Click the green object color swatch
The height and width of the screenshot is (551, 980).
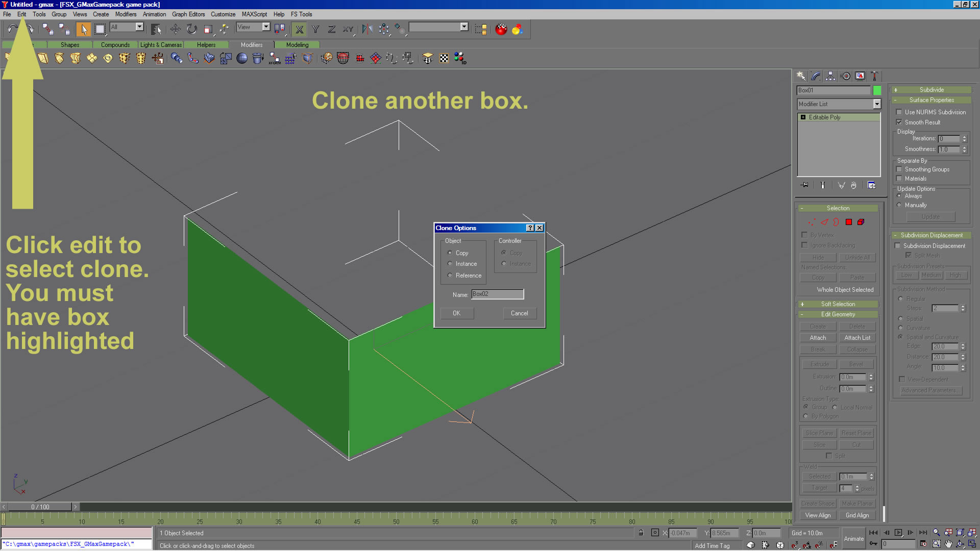(877, 90)
